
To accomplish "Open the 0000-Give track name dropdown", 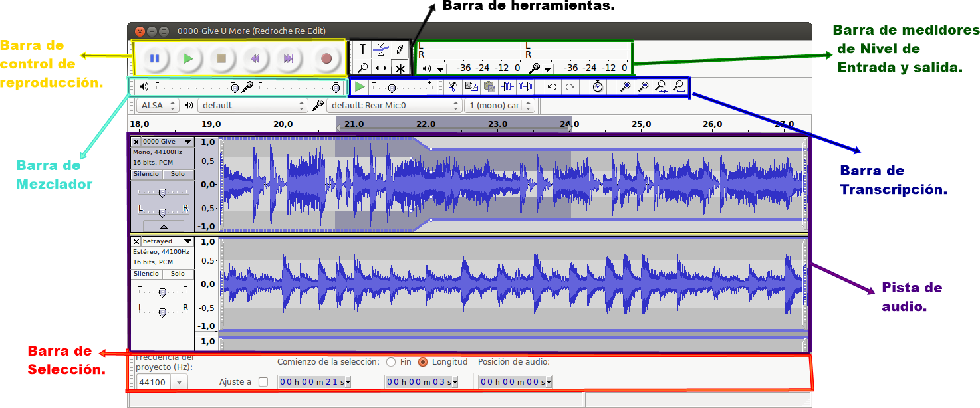I will click(187, 142).
